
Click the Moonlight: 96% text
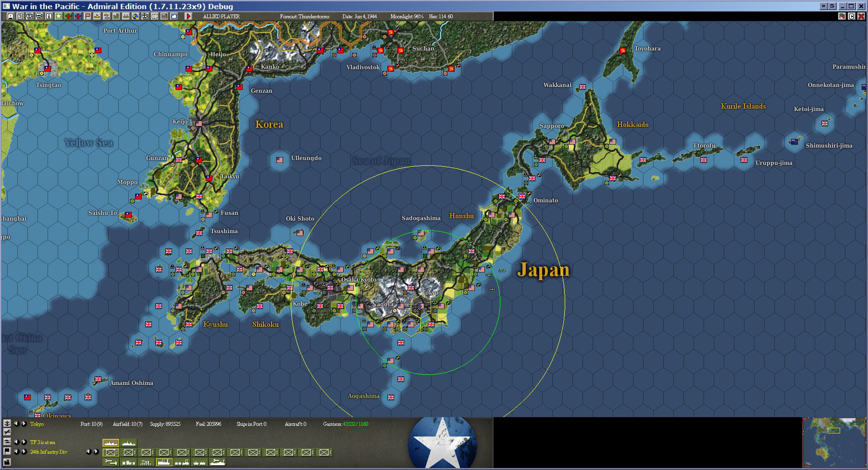[407, 16]
